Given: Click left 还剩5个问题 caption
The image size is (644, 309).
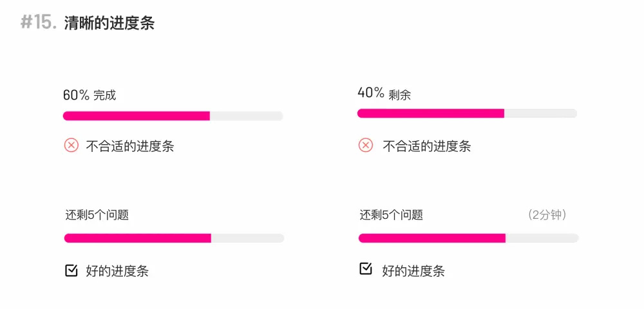Looking at the screenshot, I should click(x=97, y=215).
